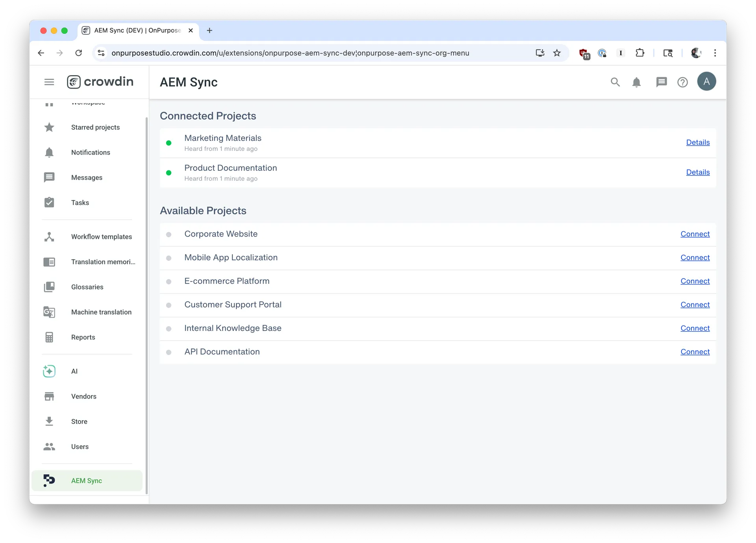756x543 pixels.
Task: Click the Users people icon
Action: pyautogui.click(x=49, y=447)
